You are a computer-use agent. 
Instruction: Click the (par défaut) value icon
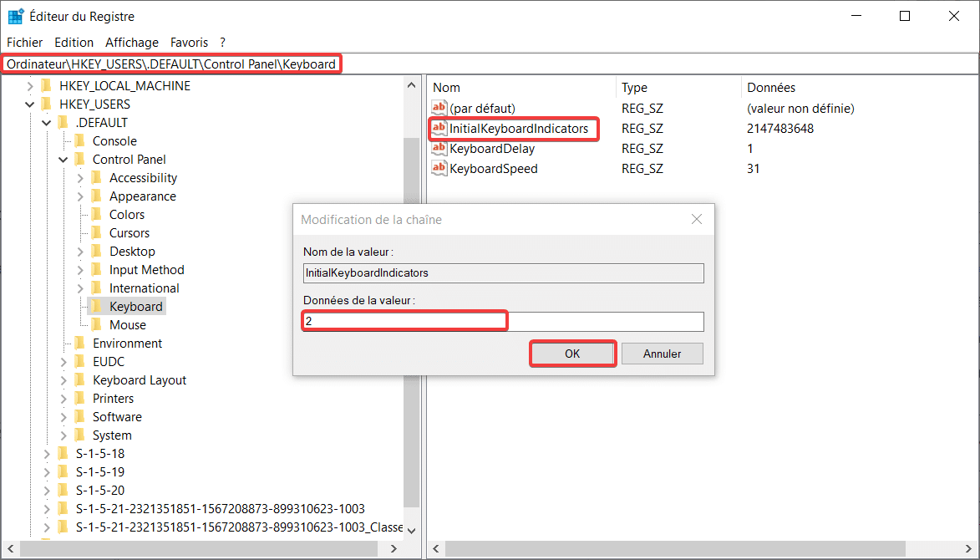tap(439, 109)
